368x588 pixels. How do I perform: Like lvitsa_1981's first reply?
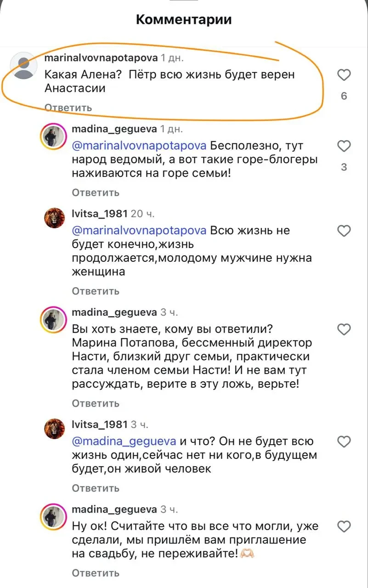pos(343,231)
